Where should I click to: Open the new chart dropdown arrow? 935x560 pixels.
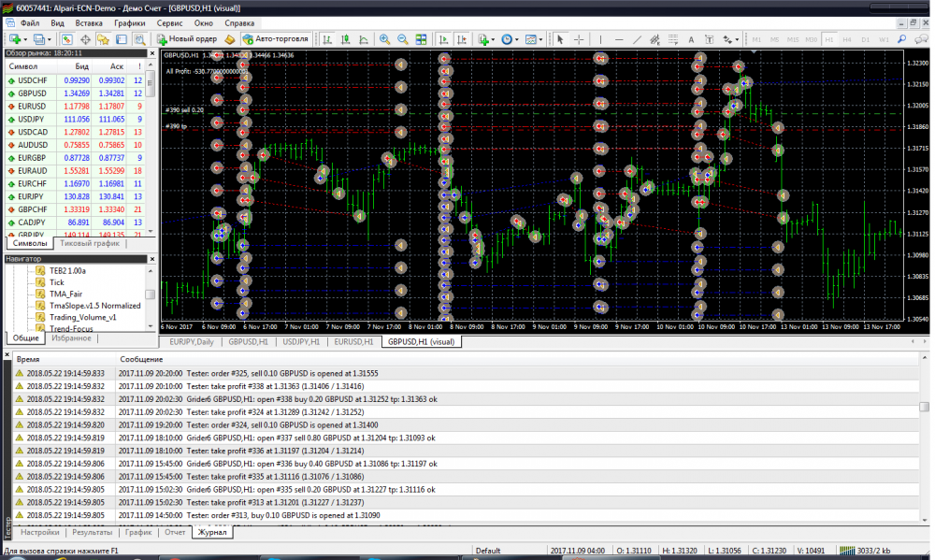(x=25, y=39)
